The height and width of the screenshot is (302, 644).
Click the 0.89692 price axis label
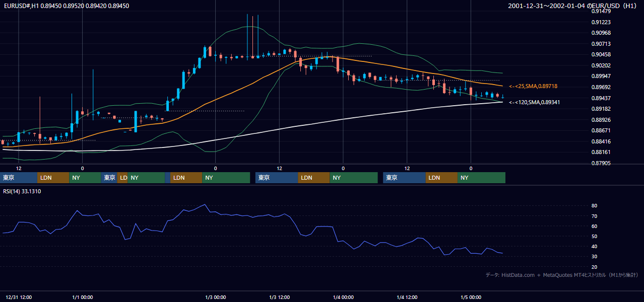click(x=601, y=87)
